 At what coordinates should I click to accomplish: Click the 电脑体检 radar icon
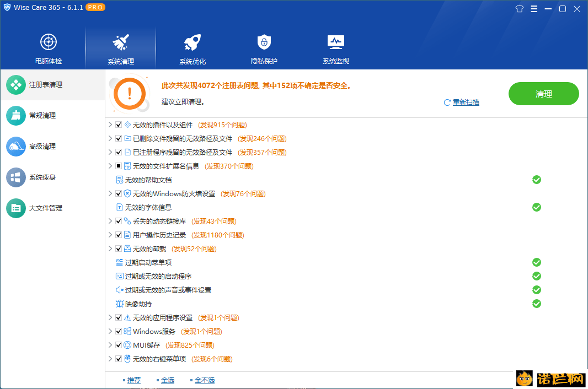pyautogui.click(x=49, y=42)
